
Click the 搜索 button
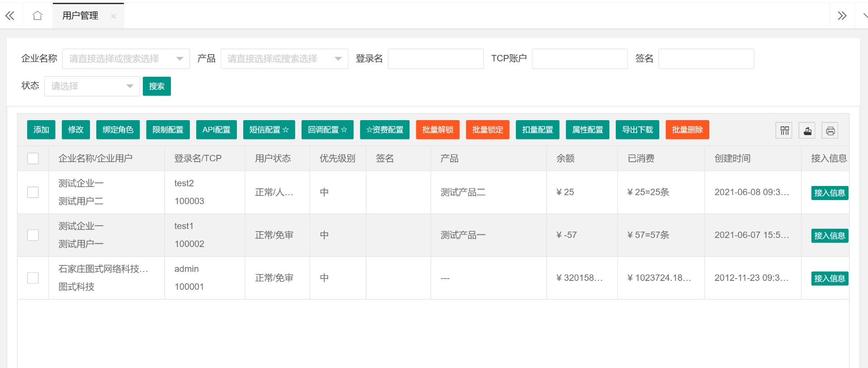tap(157, 86)
